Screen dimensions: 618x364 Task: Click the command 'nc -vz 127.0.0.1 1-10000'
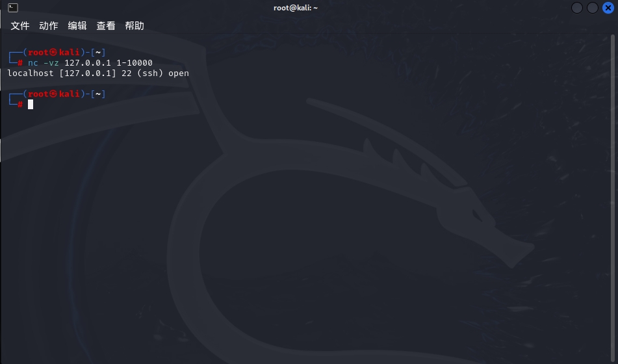pos(90,62)
